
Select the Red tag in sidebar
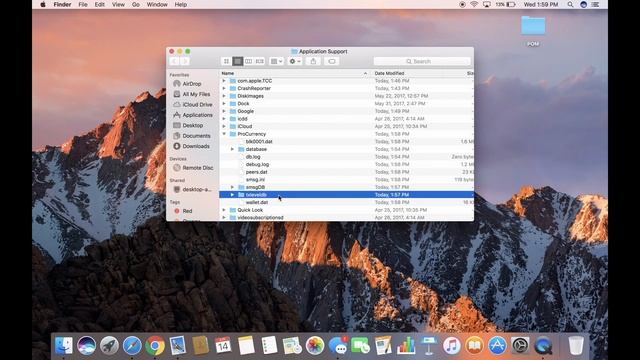187,211
